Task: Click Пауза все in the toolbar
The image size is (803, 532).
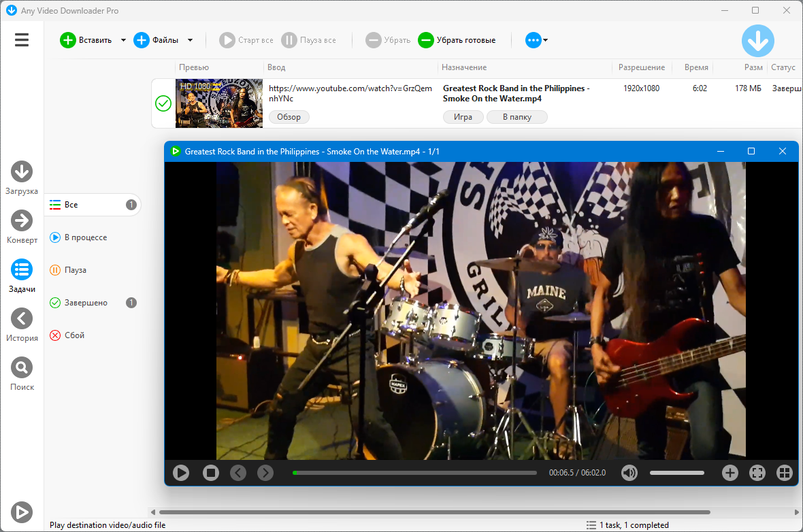Action: coord(309,40)
